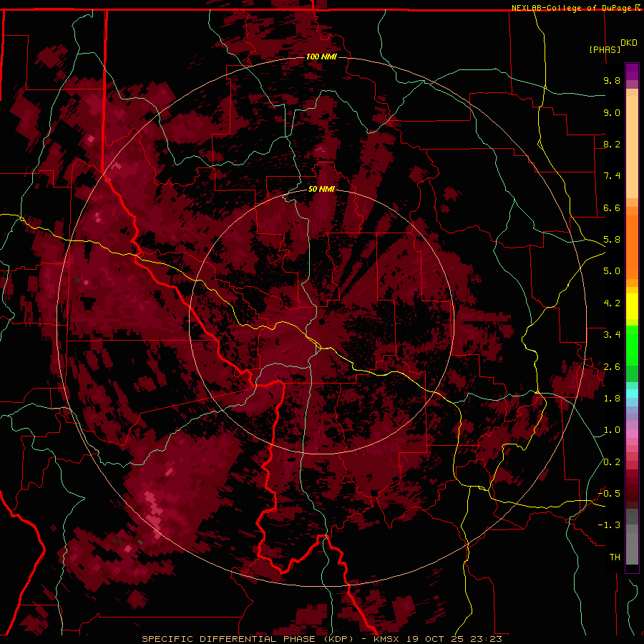Click the TH label at the scale bottom
The width and height of the screenshot is (644, 644).
[x=615, y=557]
